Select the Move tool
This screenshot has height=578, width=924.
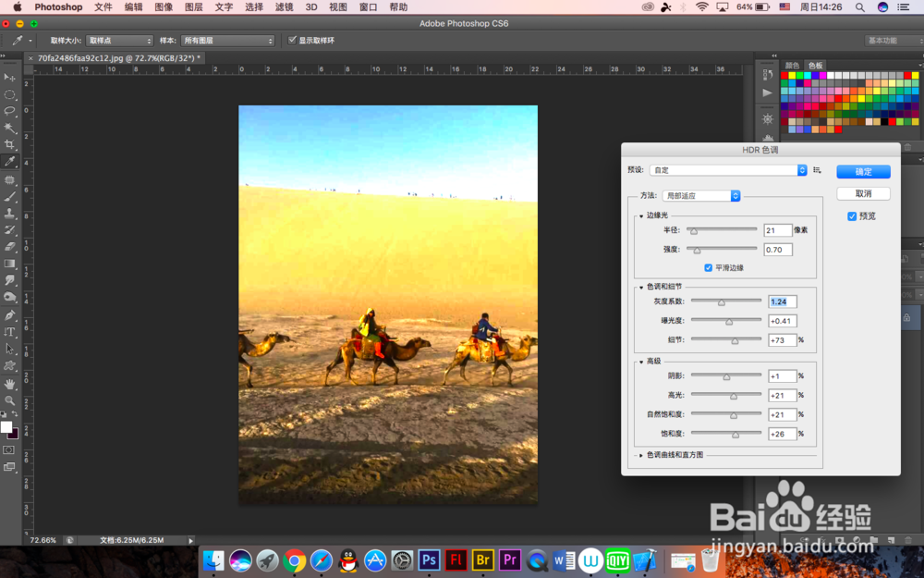click(9, 78)
